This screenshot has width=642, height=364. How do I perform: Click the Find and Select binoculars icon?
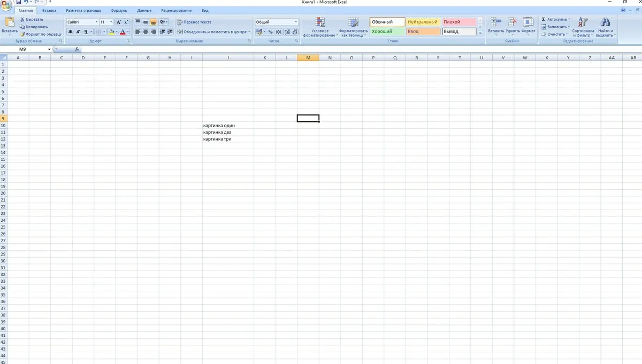pyautogui.click(x=605, y=22)
